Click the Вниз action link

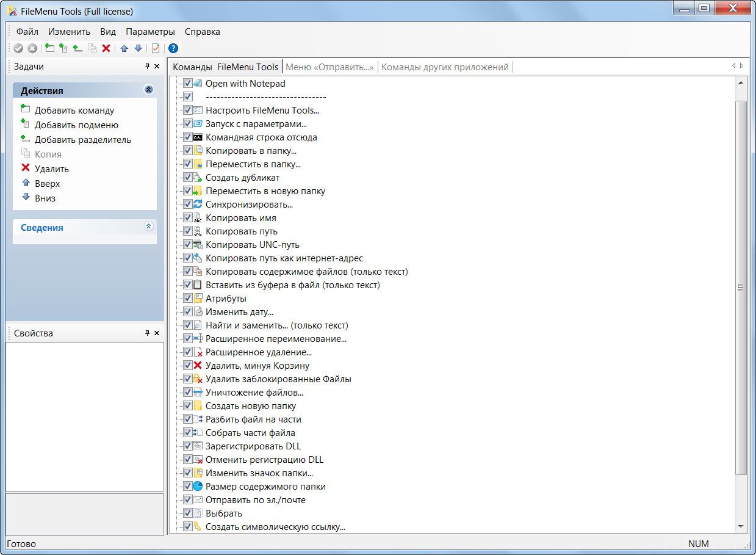pyautogui.click(x=45, y=198)
